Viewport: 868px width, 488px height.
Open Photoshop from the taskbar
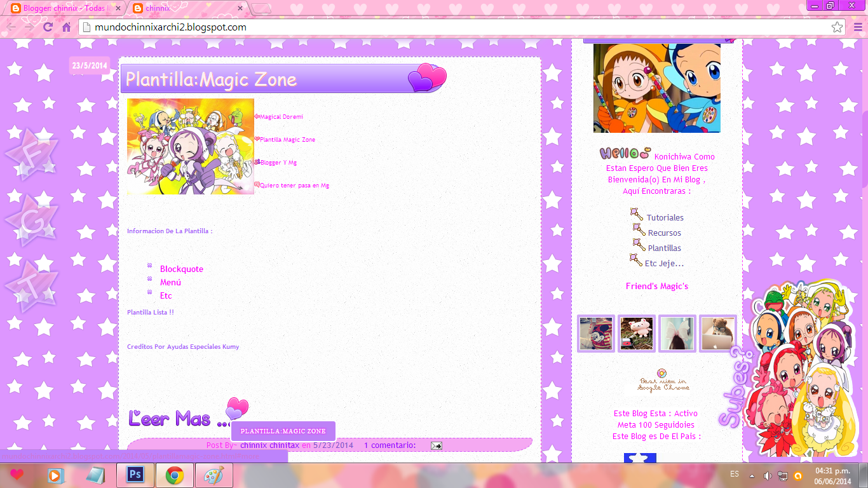[x=135, y=475]
